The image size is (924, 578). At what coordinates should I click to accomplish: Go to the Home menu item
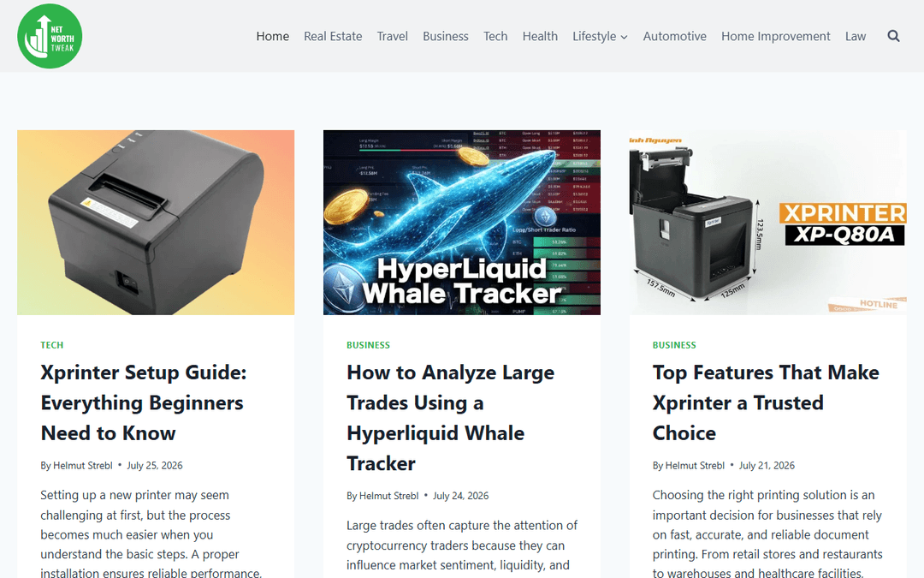[x=272, y=36]
